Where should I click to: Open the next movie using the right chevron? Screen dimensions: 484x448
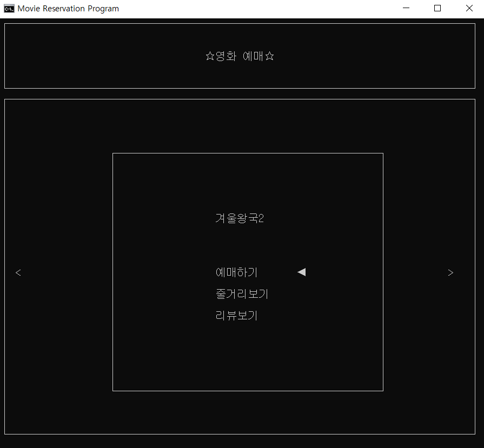(450, 272)
